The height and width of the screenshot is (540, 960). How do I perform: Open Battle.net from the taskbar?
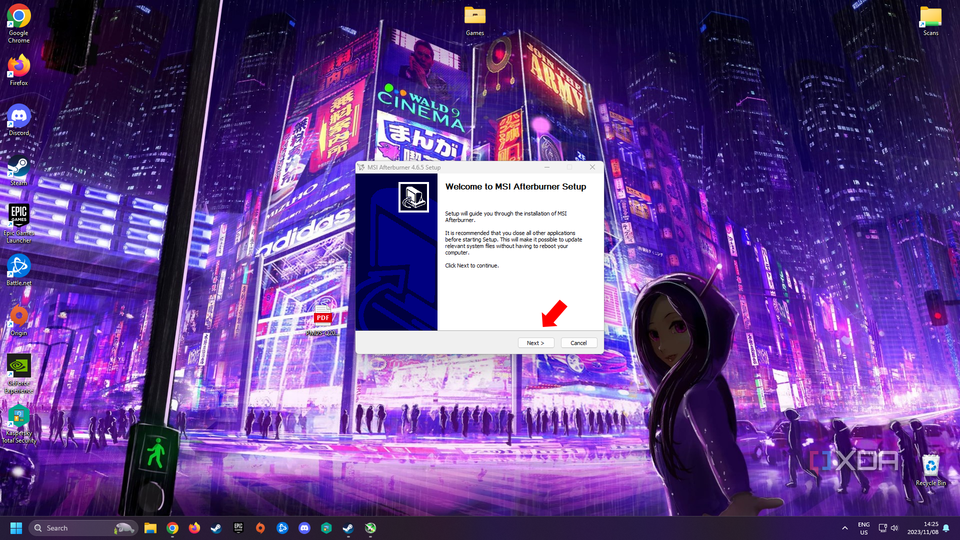pos(282,528)
